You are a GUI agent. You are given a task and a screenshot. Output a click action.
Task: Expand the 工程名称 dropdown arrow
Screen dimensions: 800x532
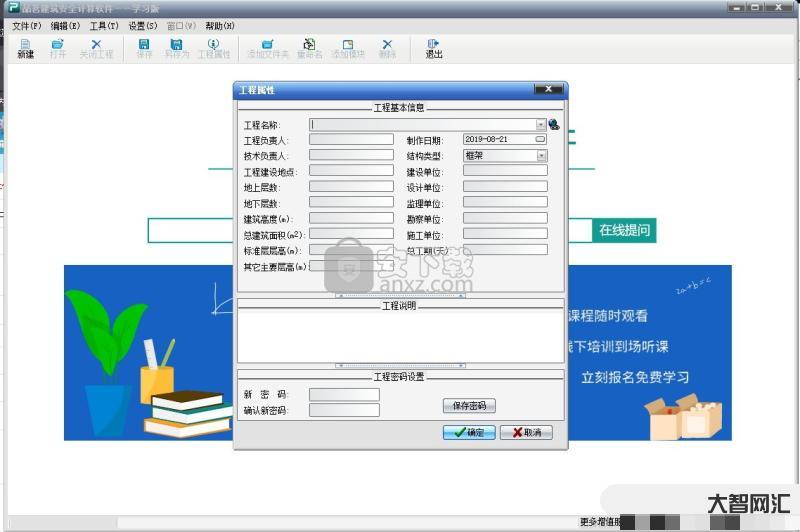(541, 125)
